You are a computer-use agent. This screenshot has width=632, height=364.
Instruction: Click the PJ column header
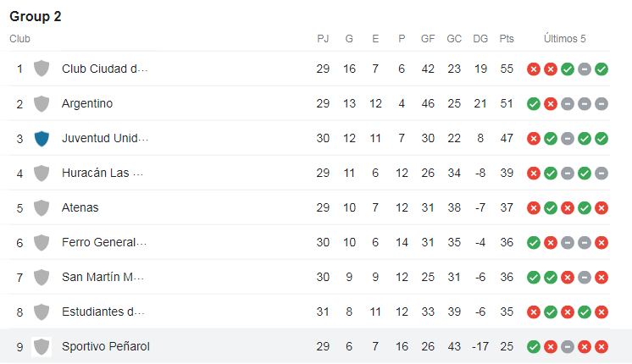pos(323,39)
